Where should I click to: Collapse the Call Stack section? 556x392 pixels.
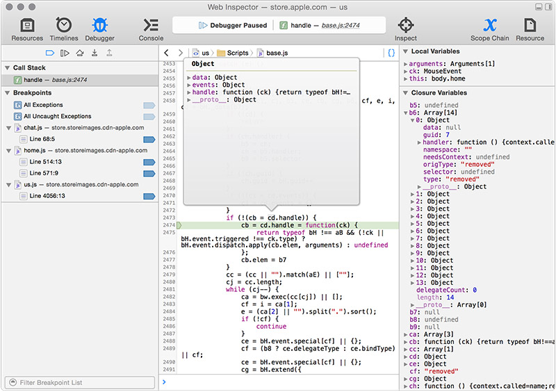7,67
